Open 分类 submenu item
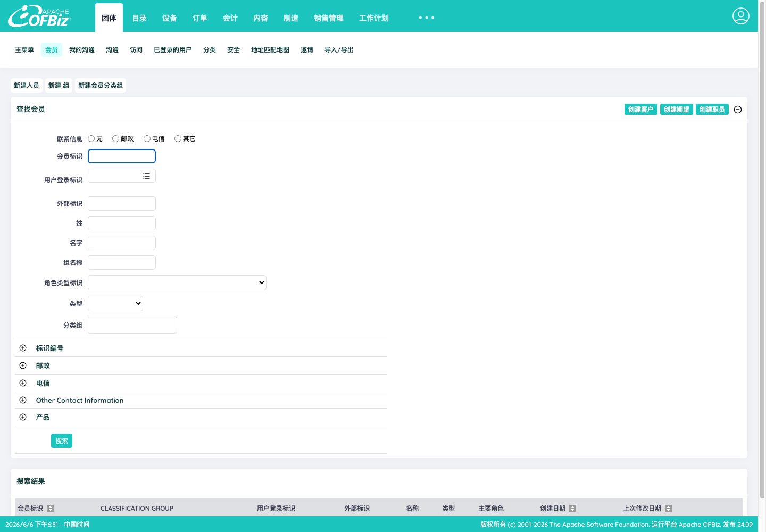This screenshot has width=766, height=532. pyautogui.click(x=210, y=50)
